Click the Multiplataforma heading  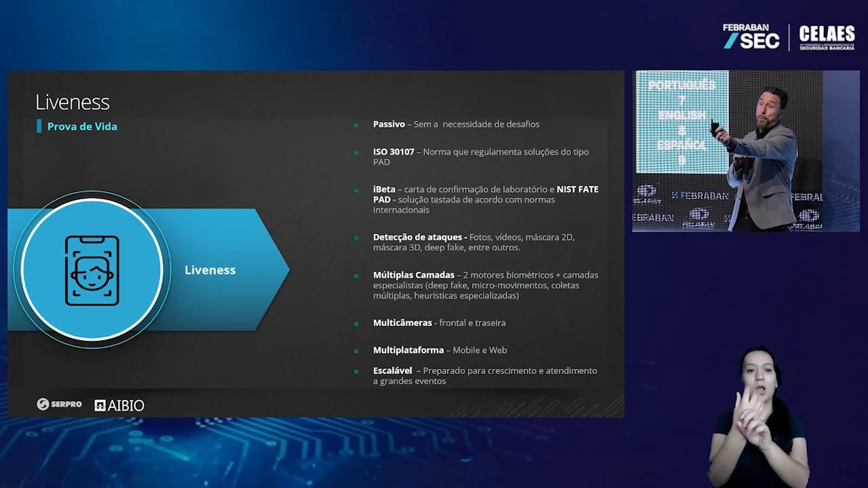(x=408, y=350)
